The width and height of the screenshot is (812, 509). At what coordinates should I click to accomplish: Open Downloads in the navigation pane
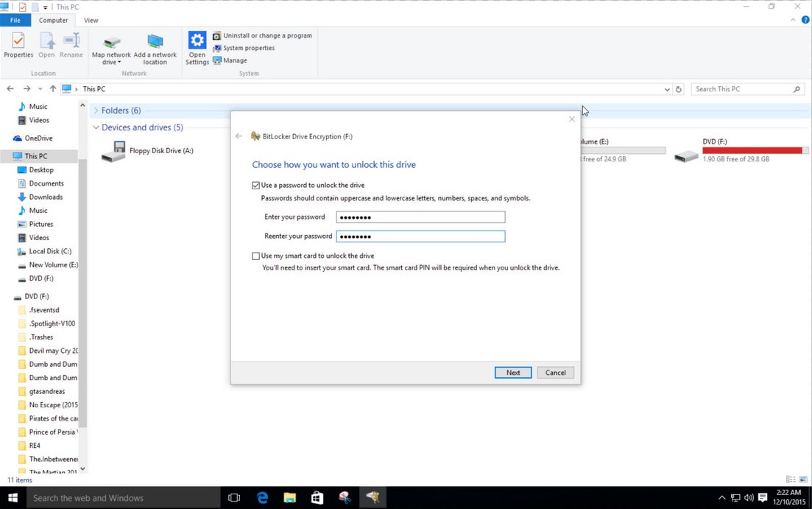[x=40, y=197]
